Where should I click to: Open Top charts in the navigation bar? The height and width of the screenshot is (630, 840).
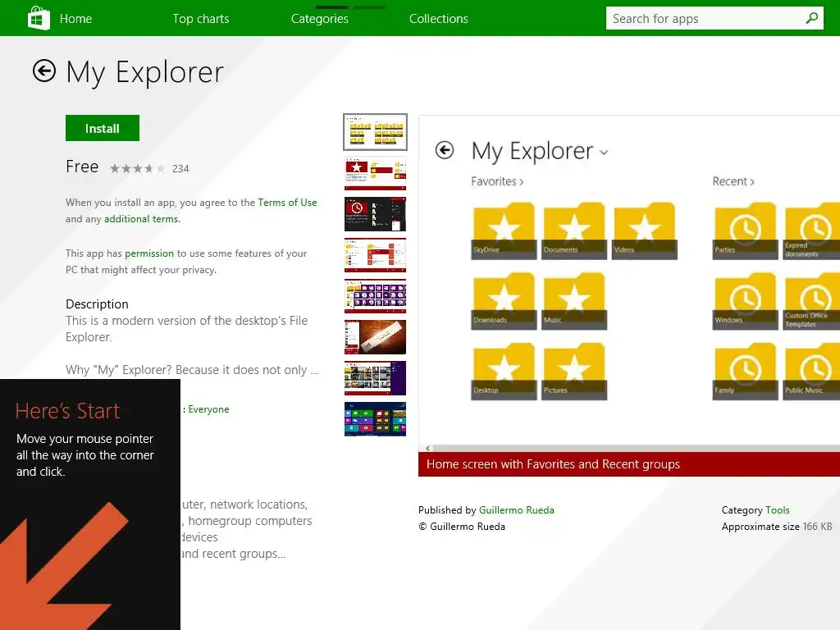tap(201, 19)
